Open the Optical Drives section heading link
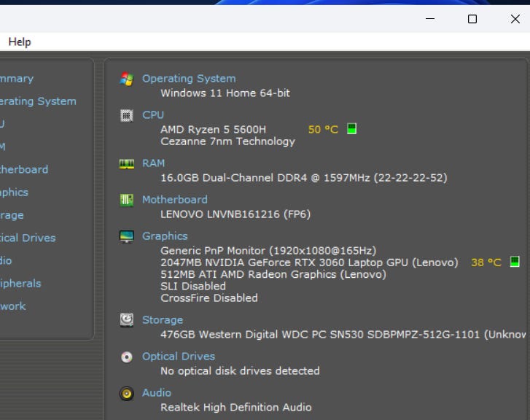 [178, 357]
